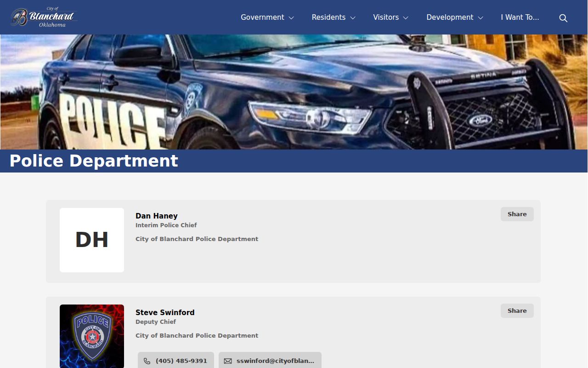588x368 pixels.
Task: Click Steve Swinford's police badge photo
Action: click(92, 336)
